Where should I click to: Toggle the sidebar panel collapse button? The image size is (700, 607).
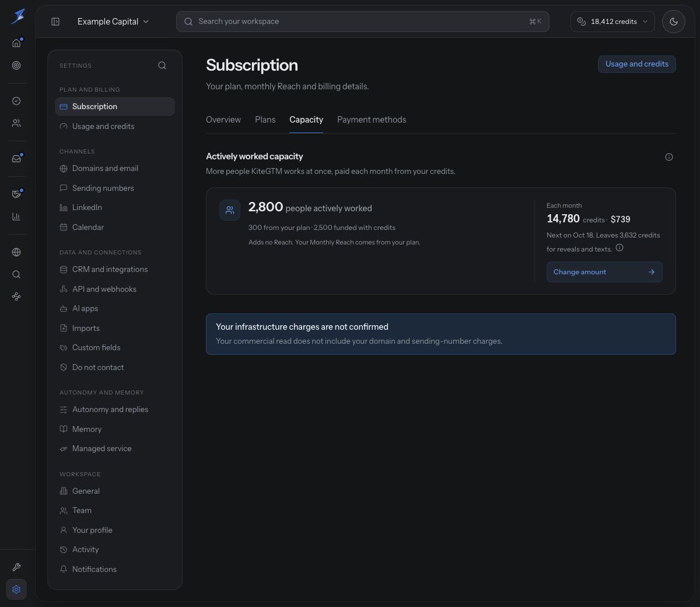point(55,22)
